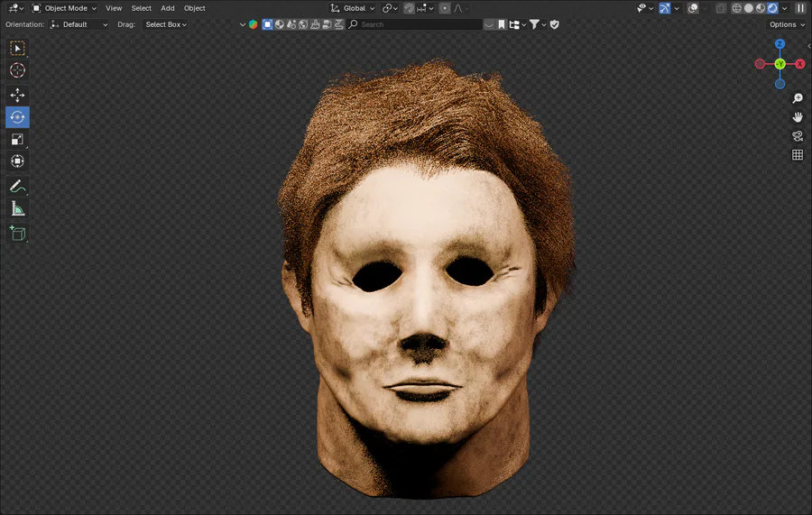Select the Select Box tool in toolbar
Viewport: 812px width, 515px height.
click(17, 48)
